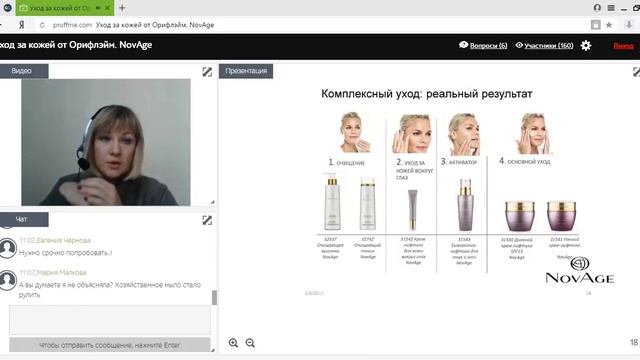Click the chat message input field
640x360 pixels.
110,320
